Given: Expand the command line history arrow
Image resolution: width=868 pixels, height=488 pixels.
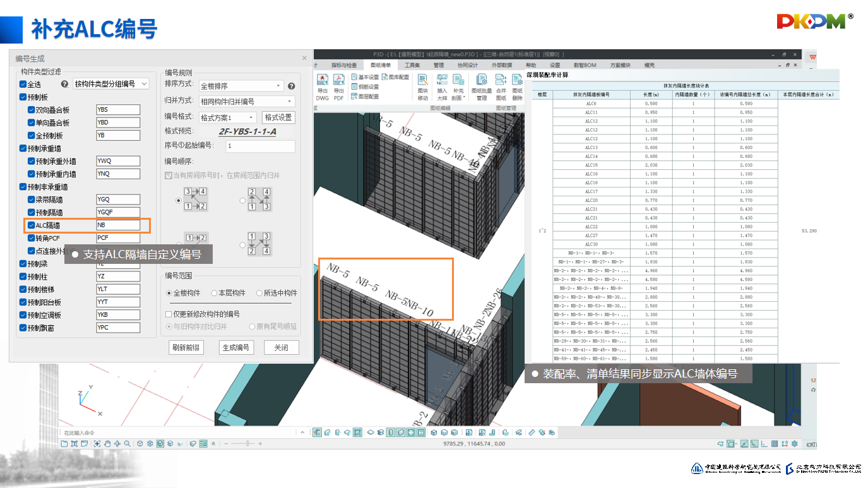Looking at the screenshot, I should [x=302, y=432].
